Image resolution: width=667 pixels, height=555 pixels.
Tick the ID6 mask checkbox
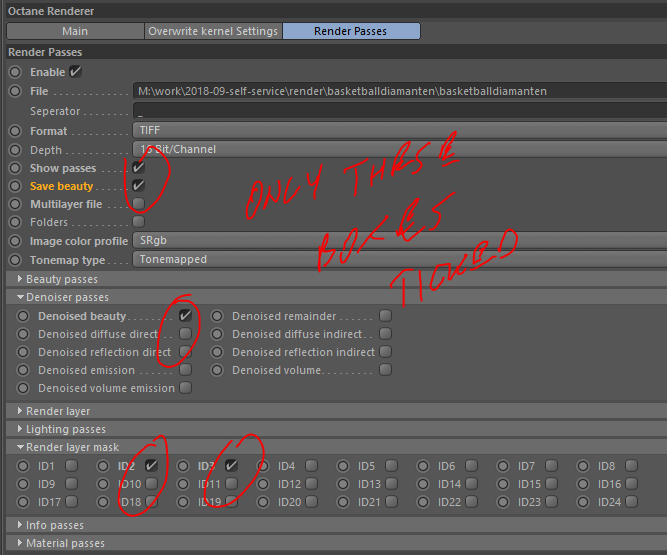(x=471, y=466)
